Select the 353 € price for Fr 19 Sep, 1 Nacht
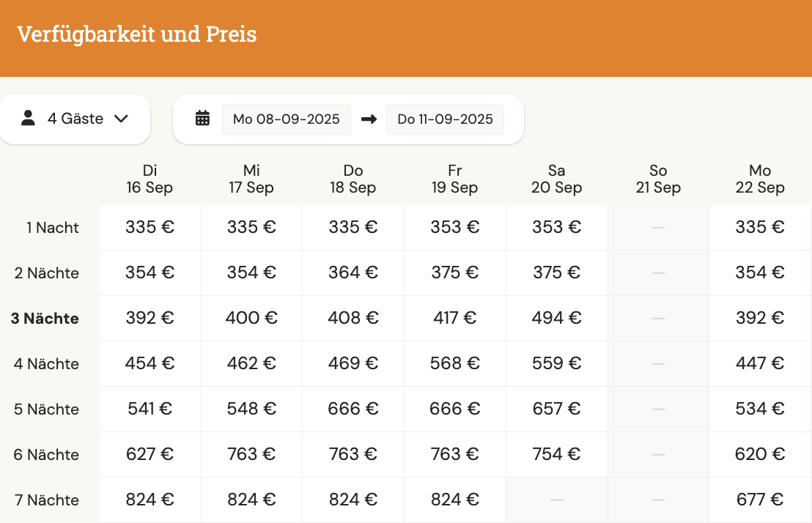 coord(455,227)
